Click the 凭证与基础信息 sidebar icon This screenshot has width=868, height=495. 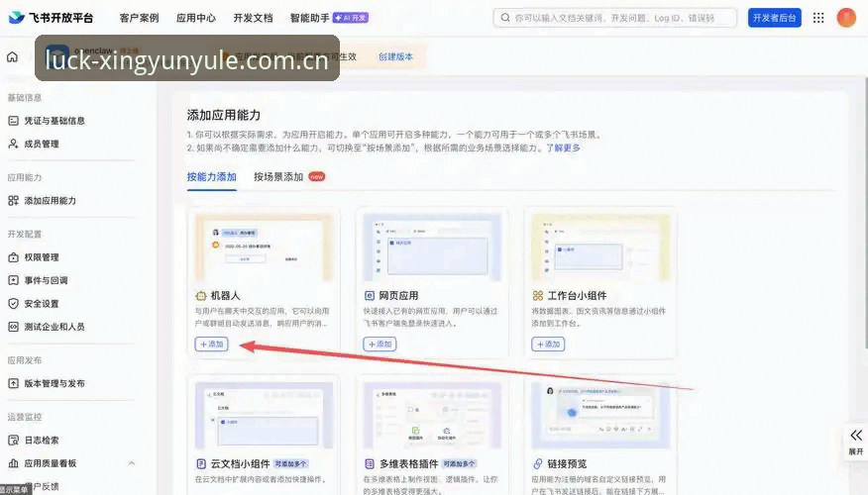tap(13, 121)
